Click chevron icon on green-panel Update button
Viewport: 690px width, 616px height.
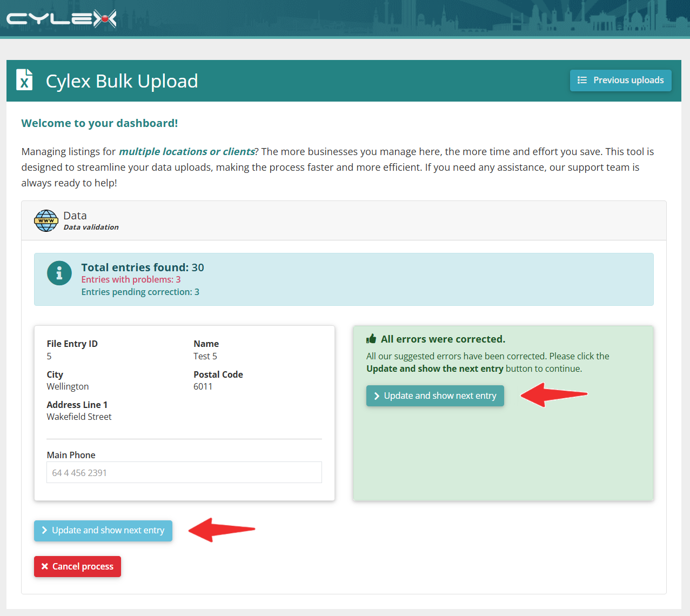click(x=377, y=396)
